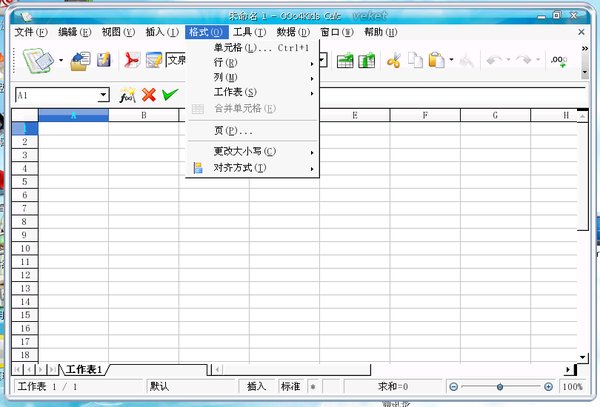Go to last sheet navigation button
Viewport: 600px width, 407px height.
[52, 370]
